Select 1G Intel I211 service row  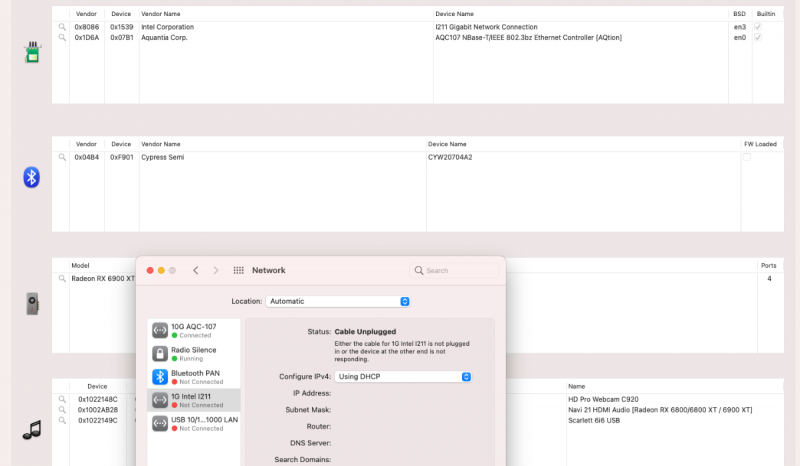[194, 400]
